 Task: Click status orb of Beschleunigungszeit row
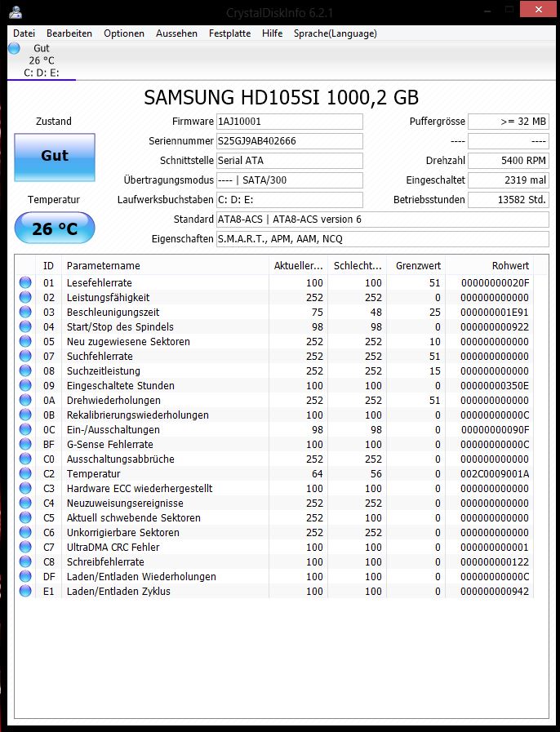coord(25,312)
